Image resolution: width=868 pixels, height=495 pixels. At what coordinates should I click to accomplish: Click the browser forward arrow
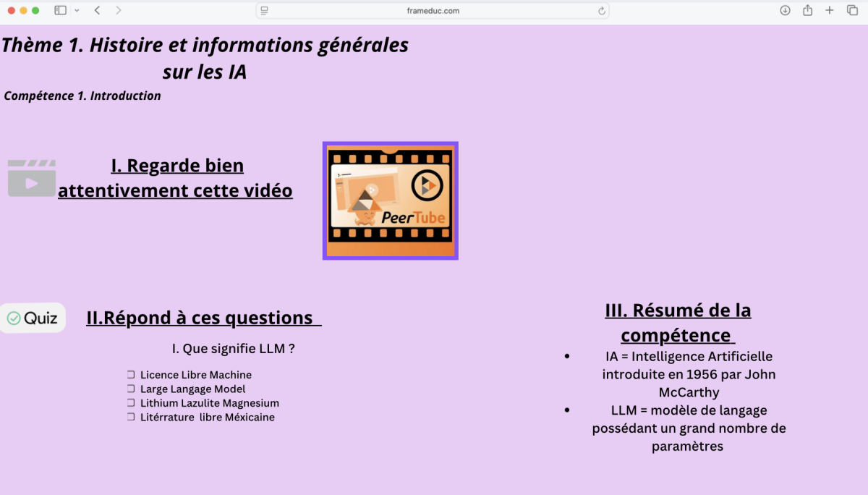pos(119,10)
